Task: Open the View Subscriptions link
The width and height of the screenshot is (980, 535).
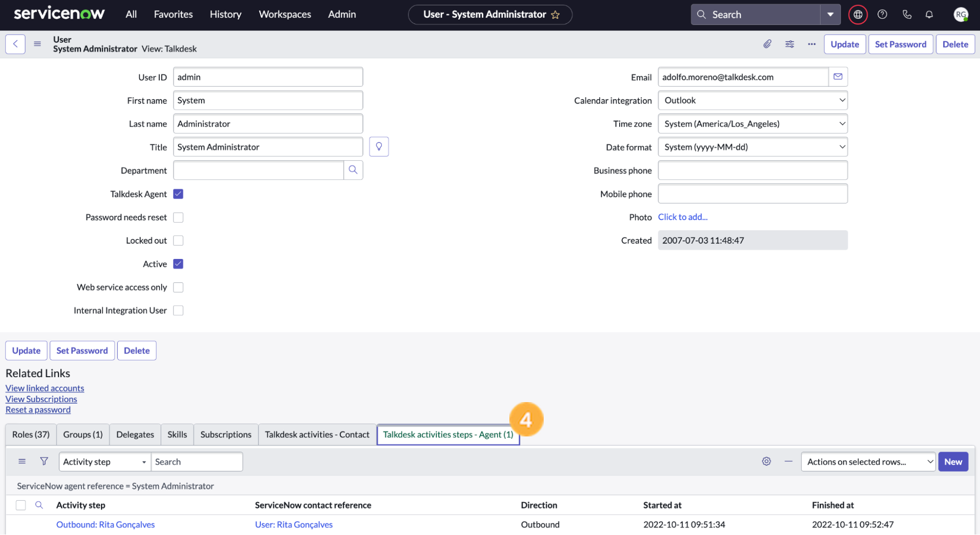Action: click(41, 399)
